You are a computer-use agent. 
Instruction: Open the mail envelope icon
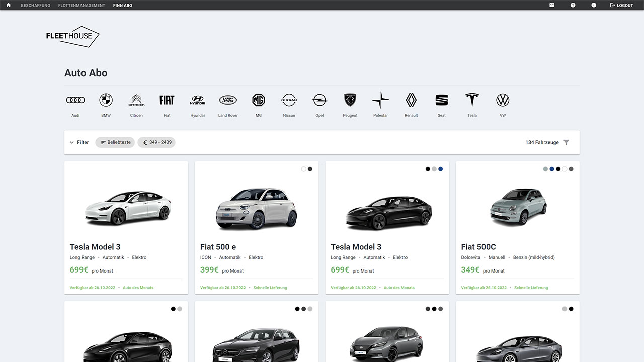coord(552,5)
